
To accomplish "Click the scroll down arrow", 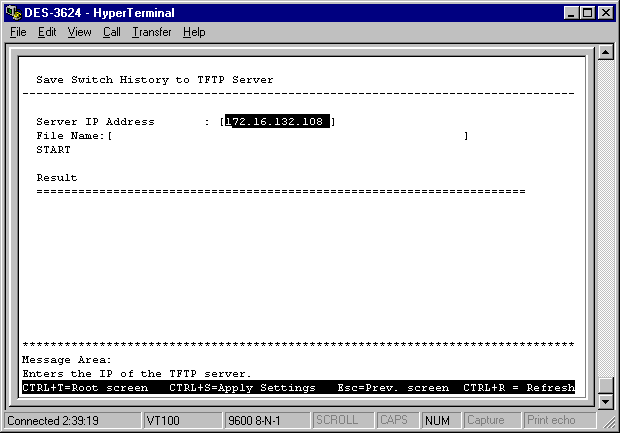I will [604, 401].
